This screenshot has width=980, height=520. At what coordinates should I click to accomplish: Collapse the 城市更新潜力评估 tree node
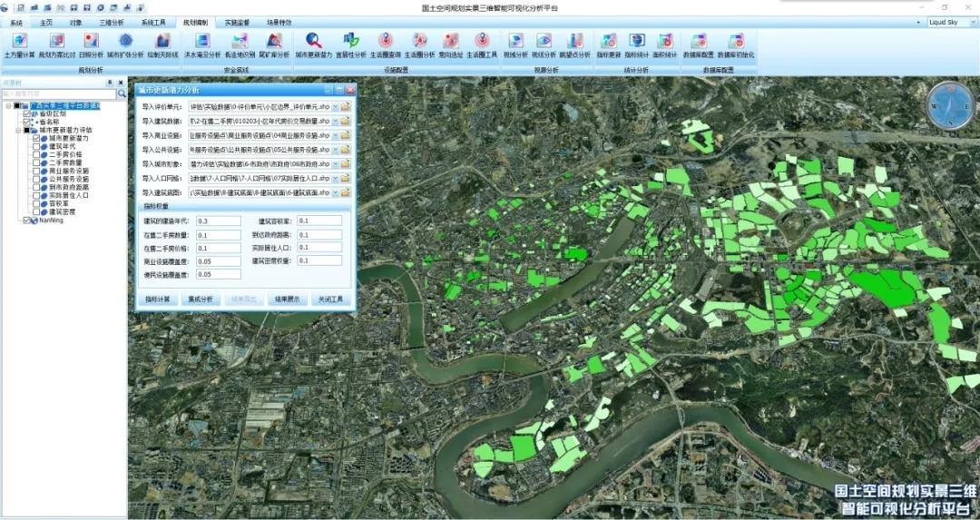(18, 130)
